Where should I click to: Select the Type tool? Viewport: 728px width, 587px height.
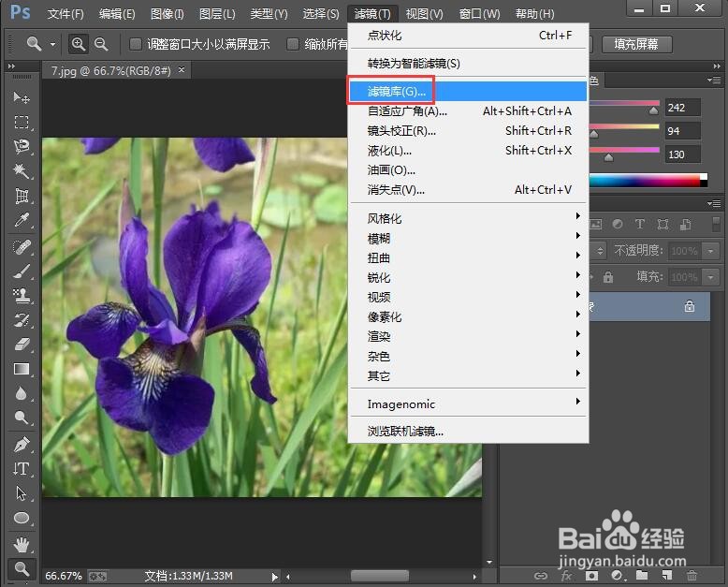pyautogui.click(x=22, y=469)
